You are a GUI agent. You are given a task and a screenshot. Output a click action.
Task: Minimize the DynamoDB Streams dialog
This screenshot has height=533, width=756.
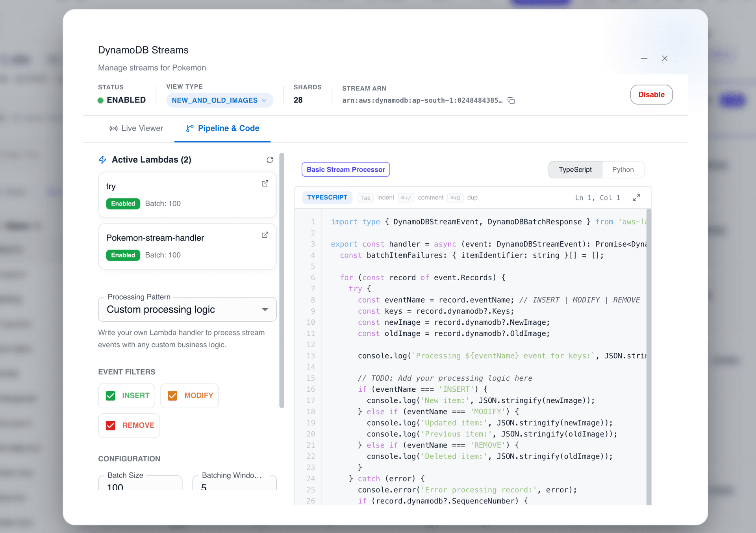pos(644,58)
